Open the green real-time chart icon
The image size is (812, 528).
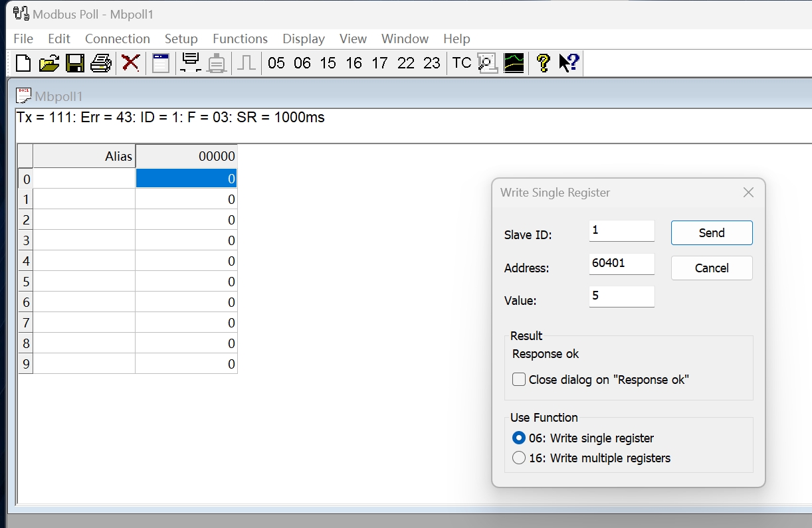[x=514, y=63]
